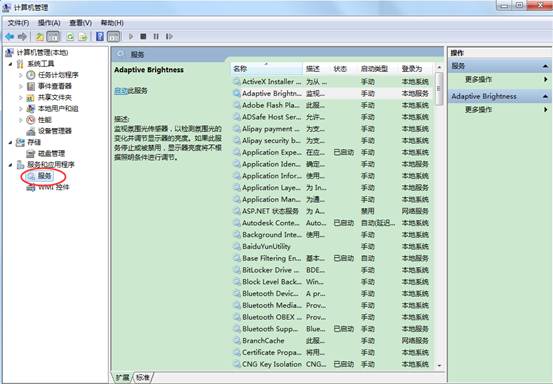
Task: Select 磁盘管理 in the tree
Action: point(51,153)
